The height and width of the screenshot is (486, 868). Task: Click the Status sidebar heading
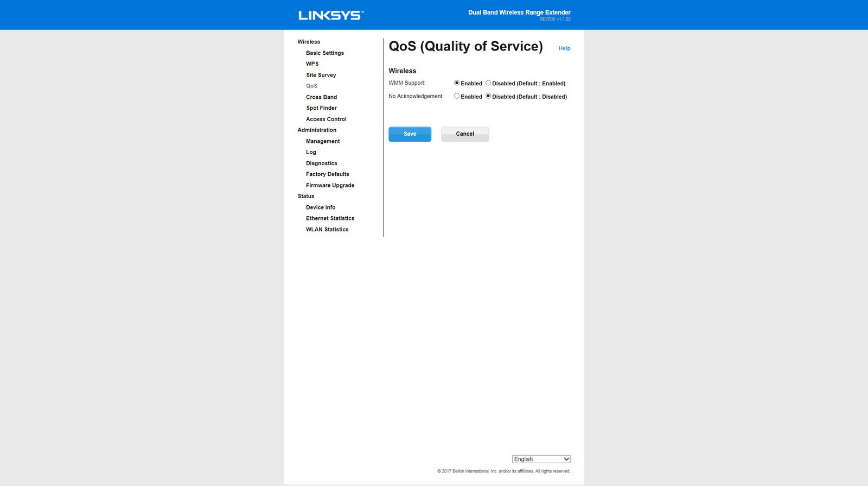pos(306,197)
